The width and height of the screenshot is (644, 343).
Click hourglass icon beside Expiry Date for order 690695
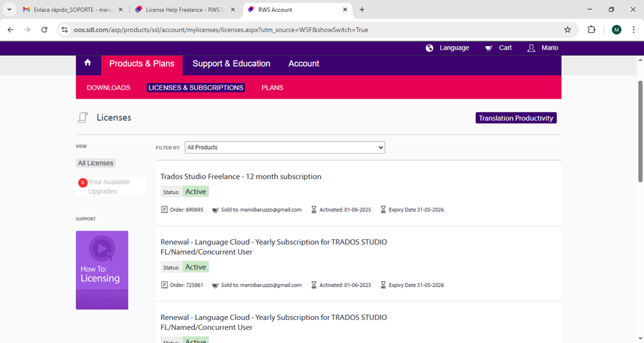coord(383,210)
